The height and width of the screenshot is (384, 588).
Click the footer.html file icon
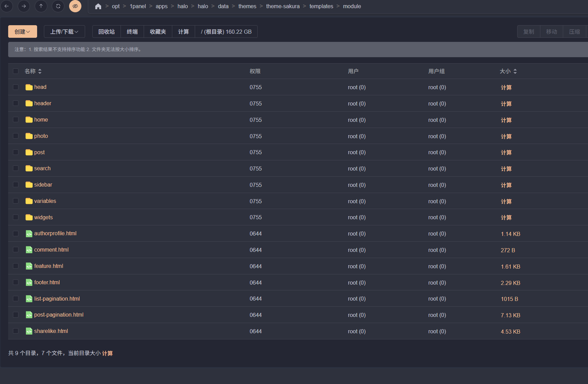coord(29,283)
